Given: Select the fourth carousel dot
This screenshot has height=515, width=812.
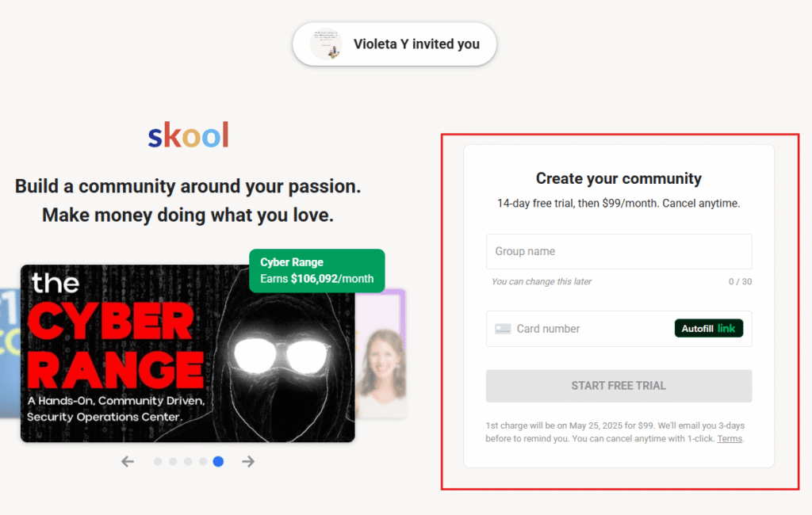Looking at the screenshot, I should point(203,461).
